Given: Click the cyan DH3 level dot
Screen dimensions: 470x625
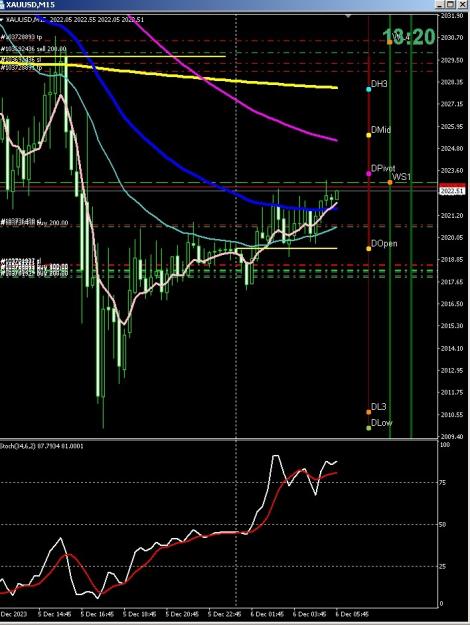Looking at the screenshot, I should coord(369,89).
